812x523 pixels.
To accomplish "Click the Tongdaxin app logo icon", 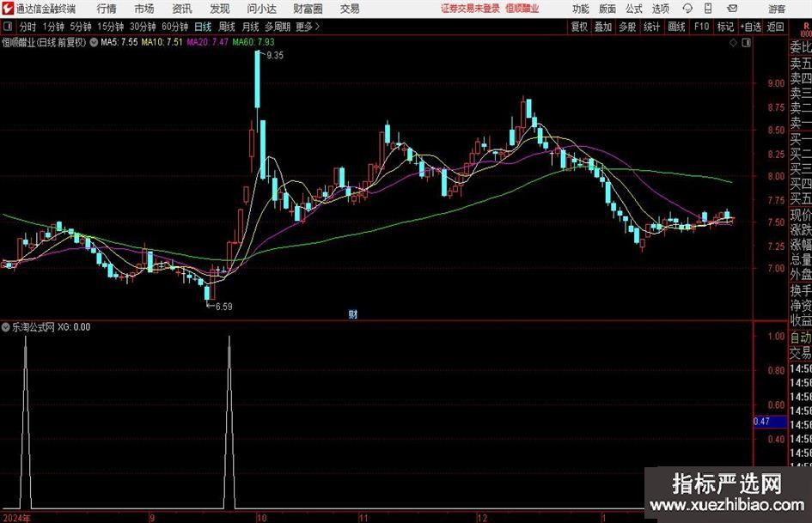I will pos(8,9).
